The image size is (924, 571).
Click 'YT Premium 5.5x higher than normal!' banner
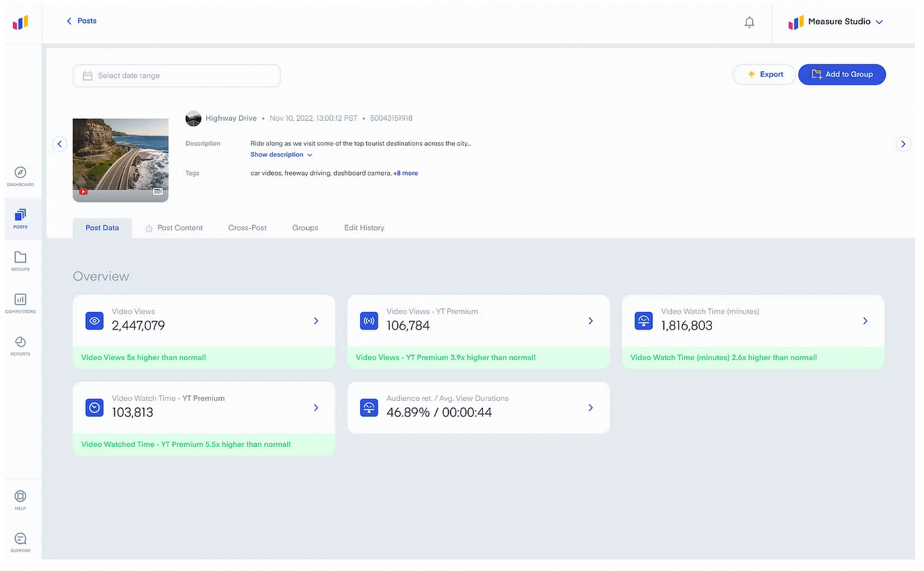point(204,445)
